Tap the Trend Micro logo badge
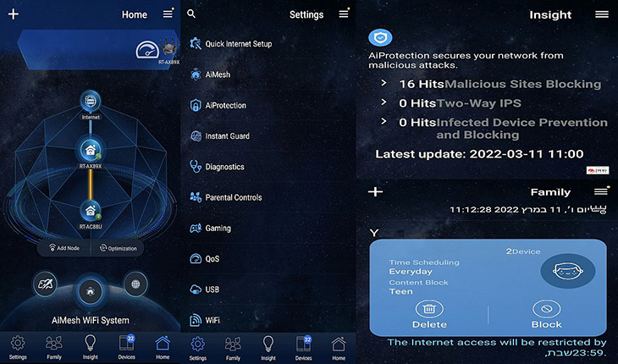Screen dimensions: 618x364 598,170
